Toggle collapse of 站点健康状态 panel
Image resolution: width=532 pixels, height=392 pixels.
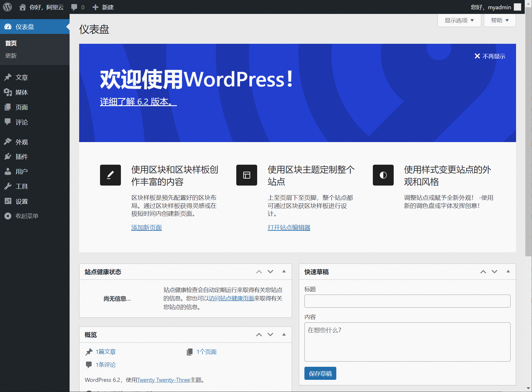point(284,271)
